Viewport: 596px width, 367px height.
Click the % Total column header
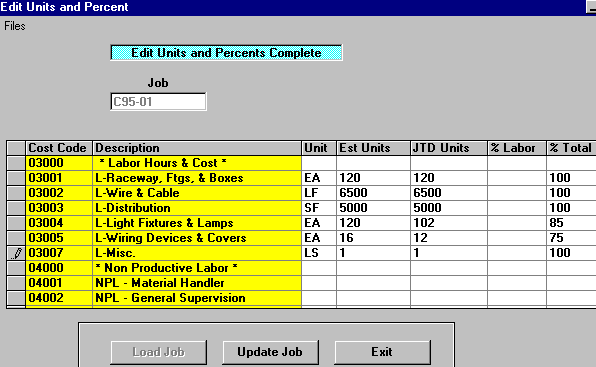click(571, 148)
